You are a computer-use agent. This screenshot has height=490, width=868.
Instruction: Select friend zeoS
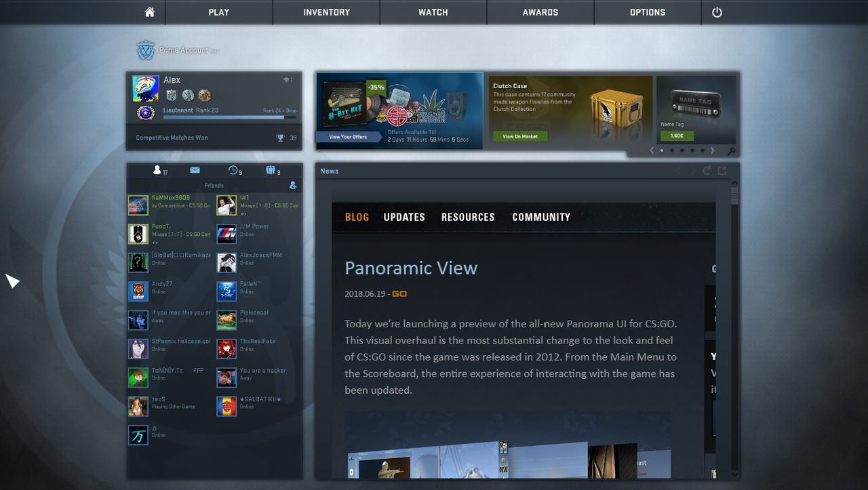[x=170, y=407]
